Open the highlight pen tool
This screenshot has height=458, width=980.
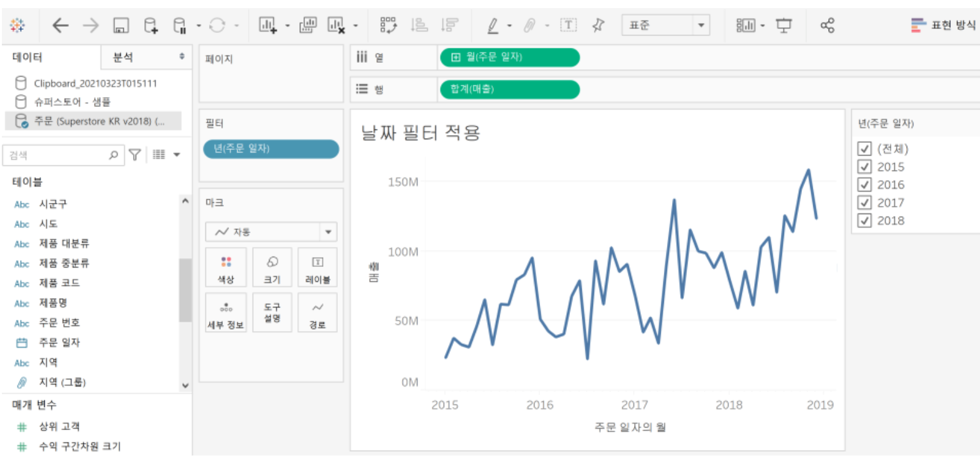(x=493, y=26)
